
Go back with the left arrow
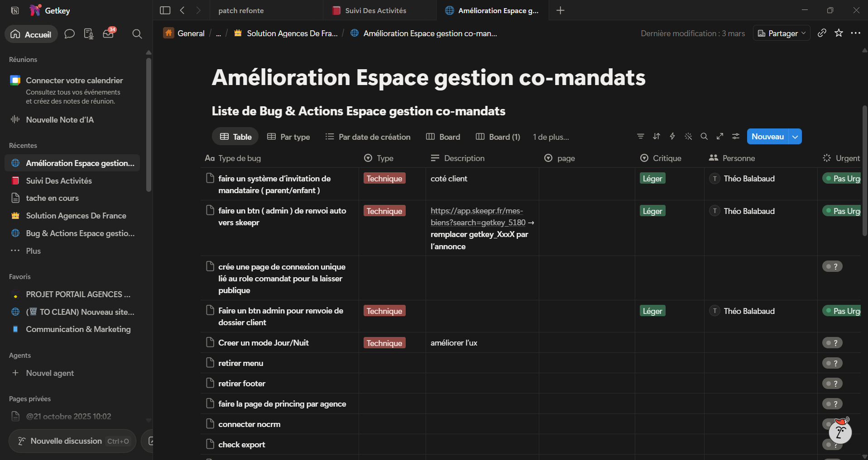coord(182,10)
